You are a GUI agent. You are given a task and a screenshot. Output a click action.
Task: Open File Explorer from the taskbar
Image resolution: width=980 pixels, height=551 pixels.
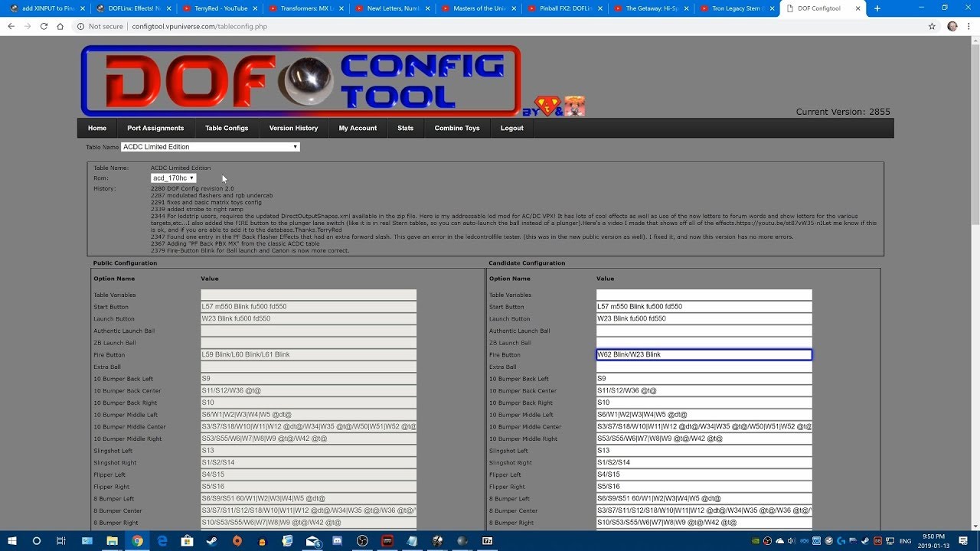112,540
